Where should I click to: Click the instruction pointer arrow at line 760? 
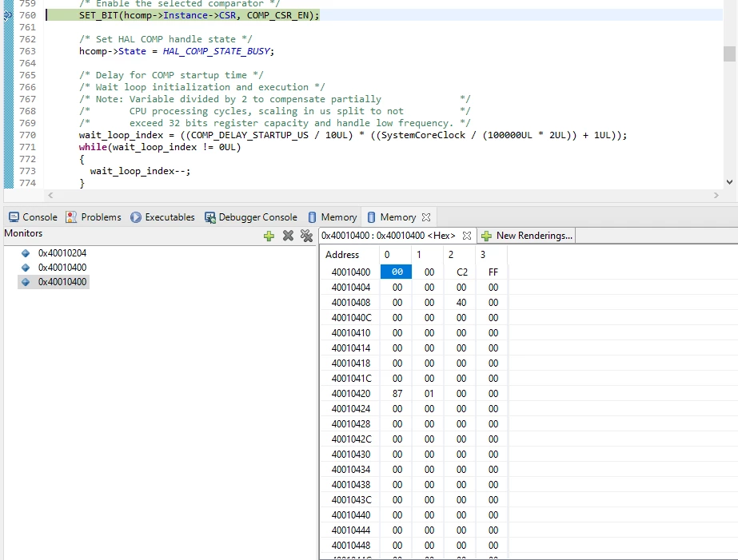[7, 15]
